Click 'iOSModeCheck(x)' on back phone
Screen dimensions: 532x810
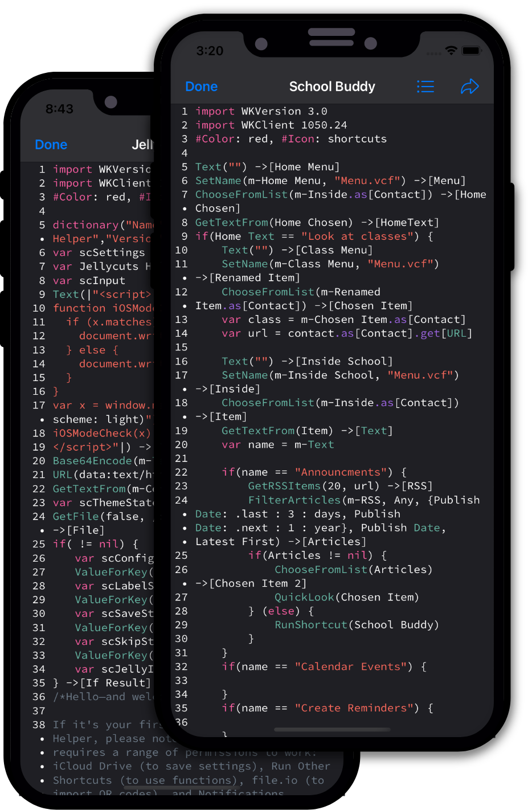pos(102,433)
